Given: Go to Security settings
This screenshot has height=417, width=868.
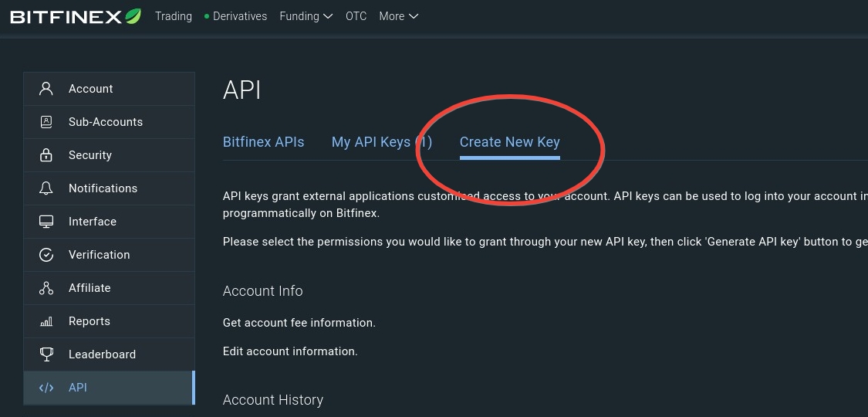Looking at the screenshot, I should 109,155.
